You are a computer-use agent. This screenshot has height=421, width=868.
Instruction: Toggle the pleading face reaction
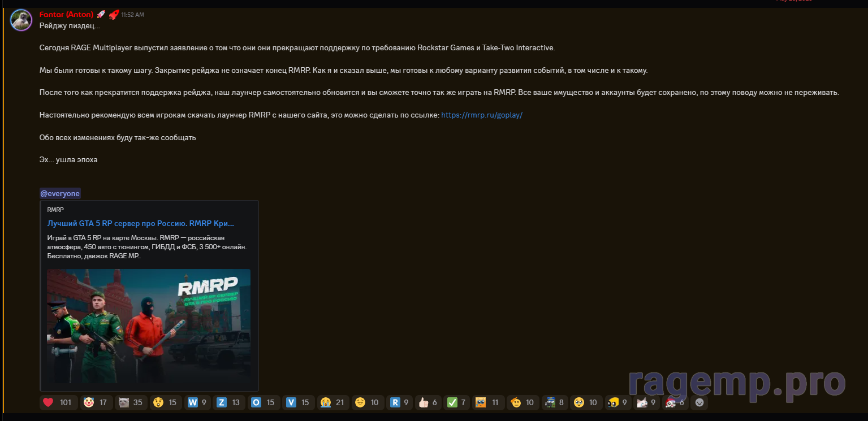point(586,402)
